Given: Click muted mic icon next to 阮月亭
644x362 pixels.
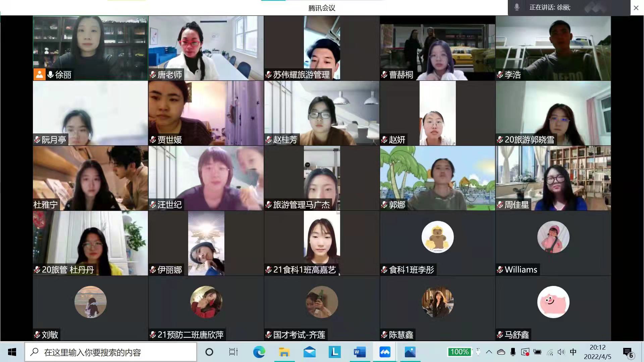Looking at the screenshot, I should [x=37, y=139].
